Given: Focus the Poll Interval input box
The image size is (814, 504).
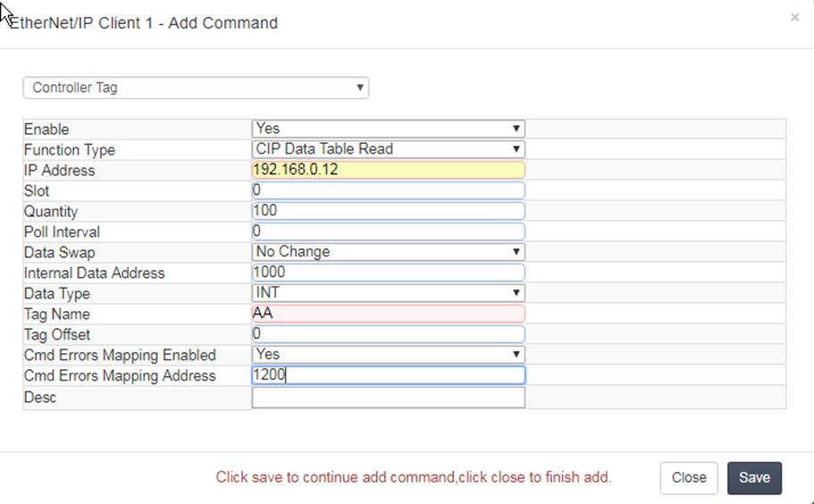Looking at the screenshot, I should [x=389, y=231].
